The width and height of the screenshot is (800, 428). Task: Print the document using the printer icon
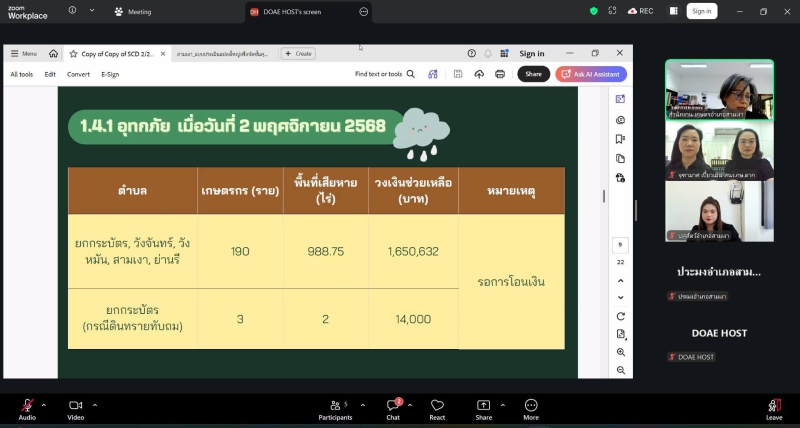(x=500, y=74)
